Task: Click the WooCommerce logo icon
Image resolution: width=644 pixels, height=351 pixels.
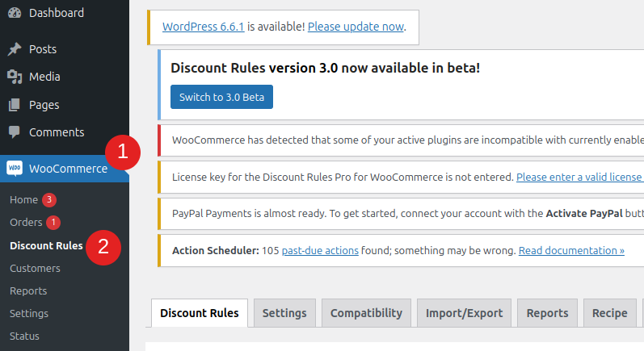Action: [15, 168]
